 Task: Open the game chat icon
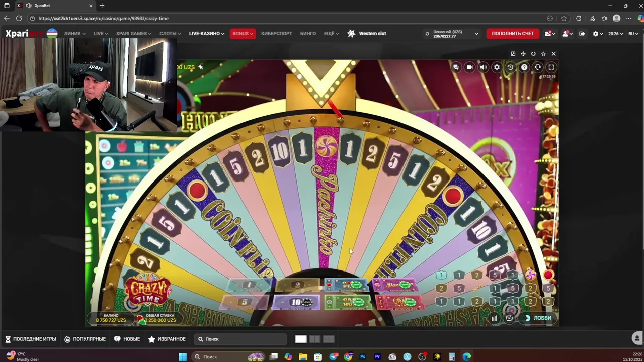coord(456,67)
